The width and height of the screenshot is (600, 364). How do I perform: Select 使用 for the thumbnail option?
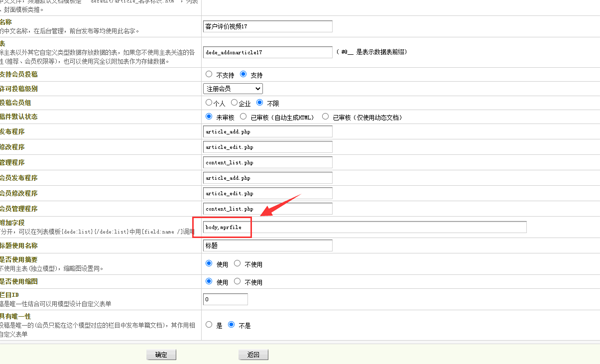[209, 281]
